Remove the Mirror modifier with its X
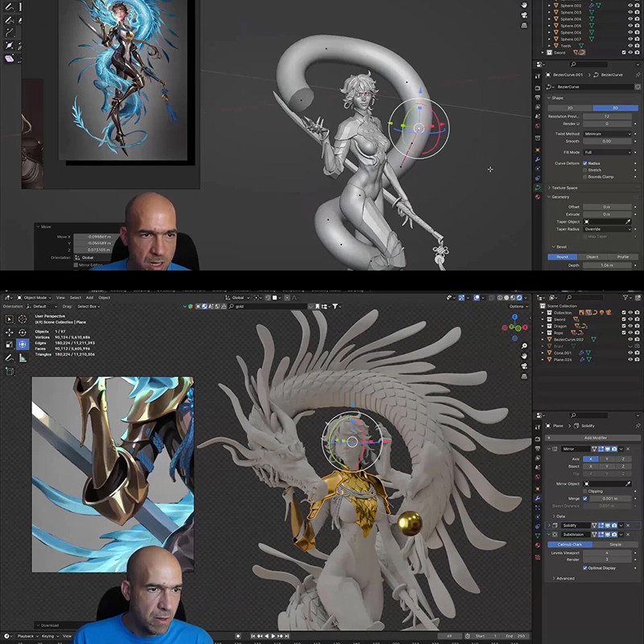This screenshot has height=644, width=644. (628, 449)
